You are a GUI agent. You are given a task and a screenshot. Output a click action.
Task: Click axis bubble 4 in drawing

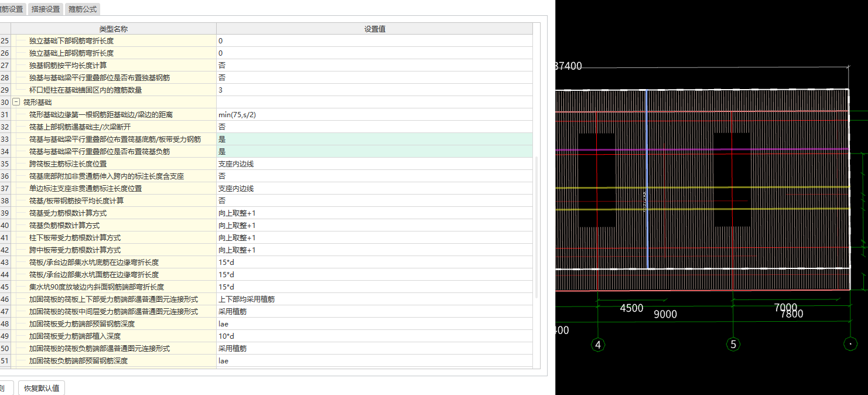coord(597,345)
